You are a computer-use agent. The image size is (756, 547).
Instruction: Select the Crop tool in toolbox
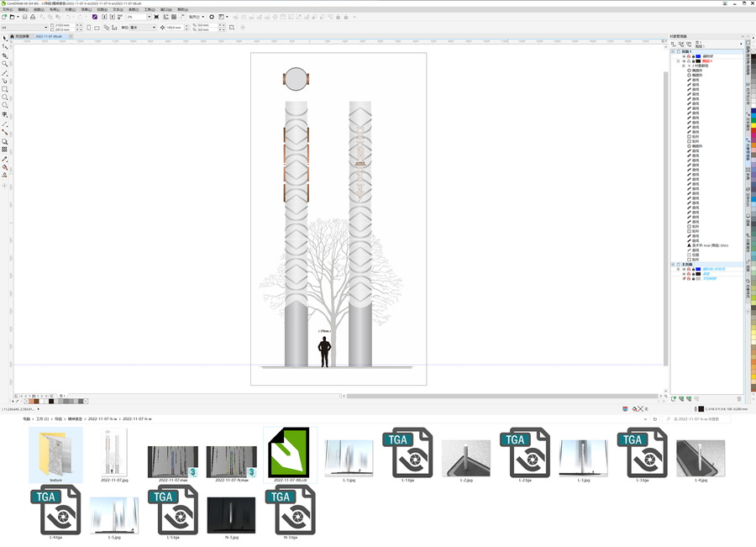4,55
